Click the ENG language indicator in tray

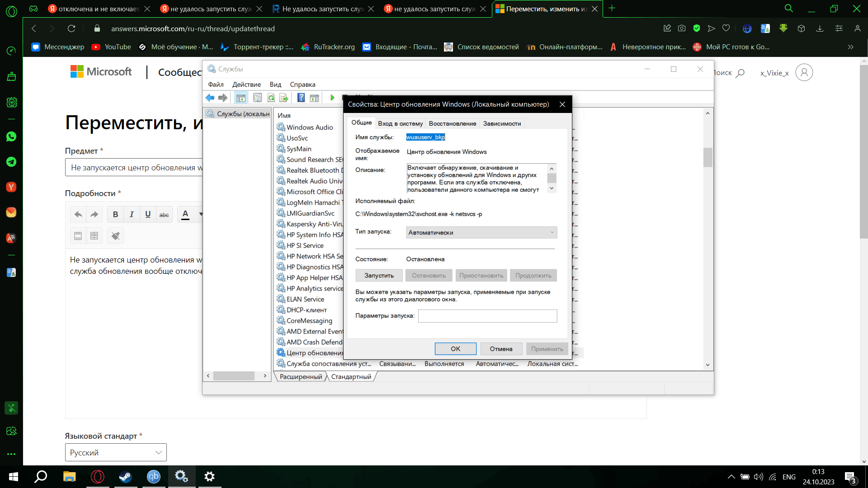(789, 477)
